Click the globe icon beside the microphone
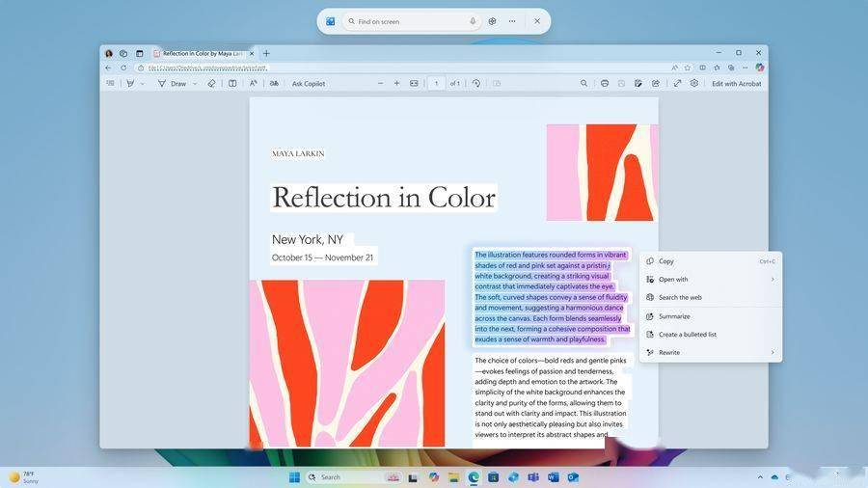868x488 pixels. tap(492, 21)
